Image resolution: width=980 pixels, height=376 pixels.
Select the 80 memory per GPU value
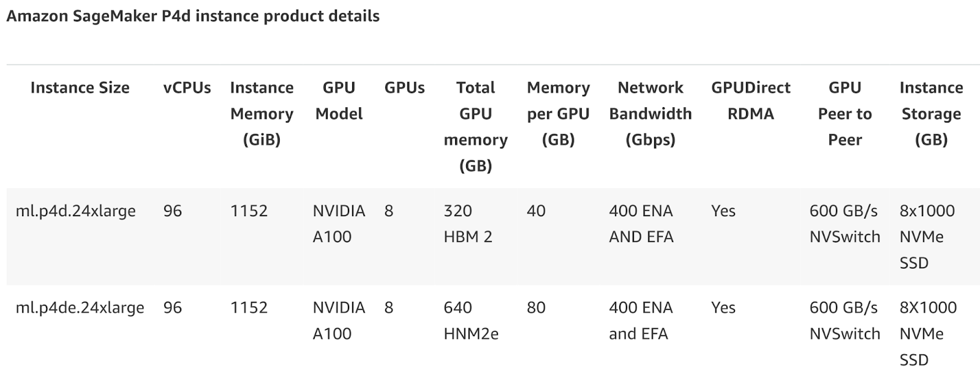(x=536, y=308)
